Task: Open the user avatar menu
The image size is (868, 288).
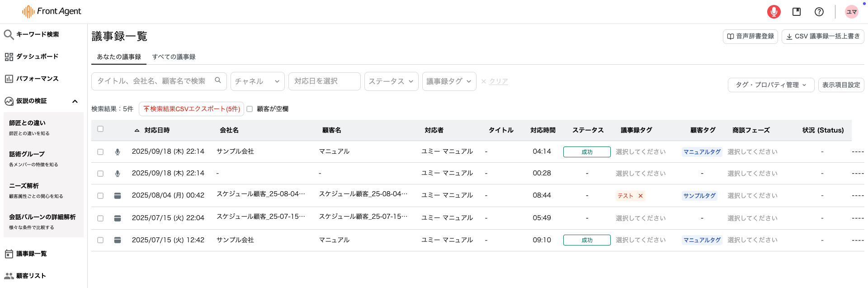Action: [x=851, y=12]
